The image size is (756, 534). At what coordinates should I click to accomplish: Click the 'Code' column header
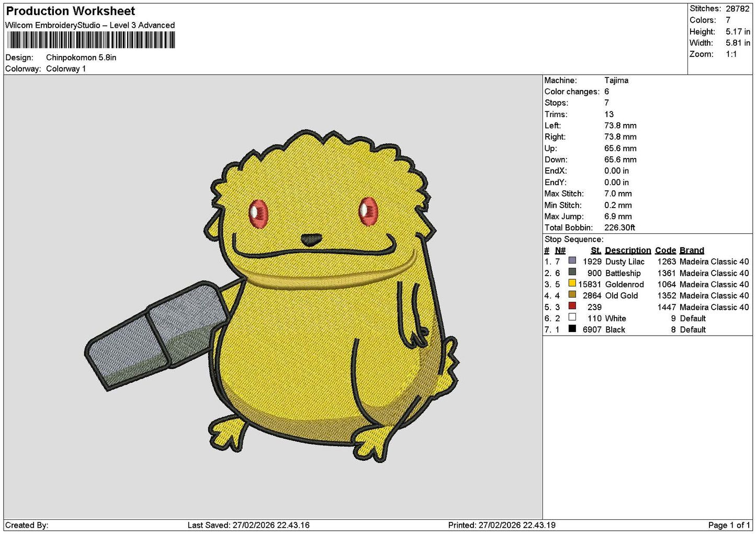pos(665,251)
